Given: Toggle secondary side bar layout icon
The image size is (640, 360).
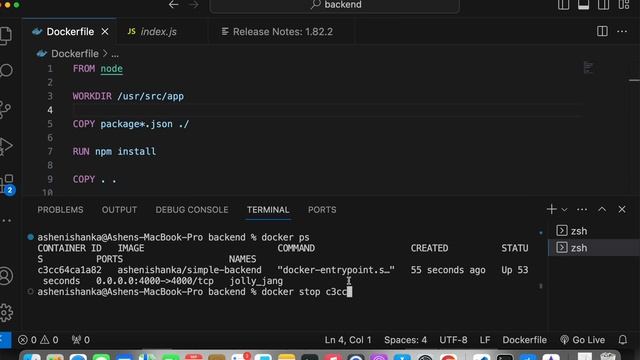Looking at the screenshot, I should [604, 5].
